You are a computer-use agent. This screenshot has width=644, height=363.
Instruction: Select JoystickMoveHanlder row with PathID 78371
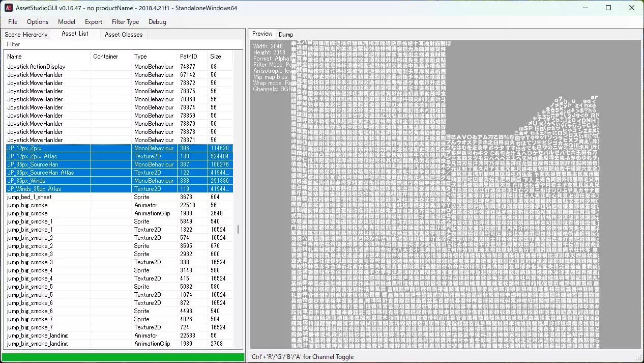point(119,140)
